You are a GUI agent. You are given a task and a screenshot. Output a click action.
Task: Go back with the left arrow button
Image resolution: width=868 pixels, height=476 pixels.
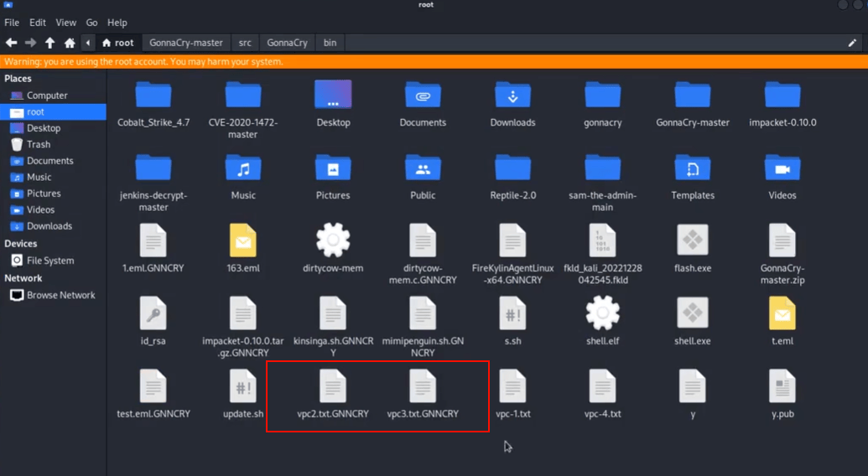click(11, 43)
